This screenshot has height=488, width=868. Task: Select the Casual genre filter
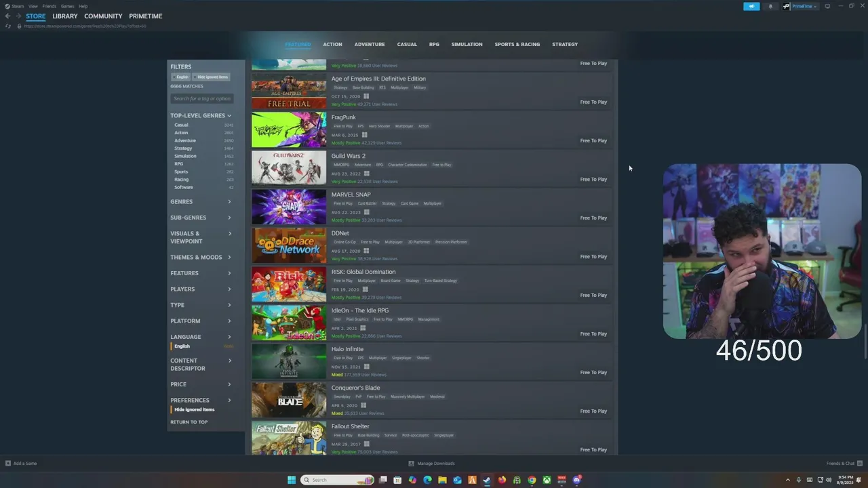tap(181, 125)
